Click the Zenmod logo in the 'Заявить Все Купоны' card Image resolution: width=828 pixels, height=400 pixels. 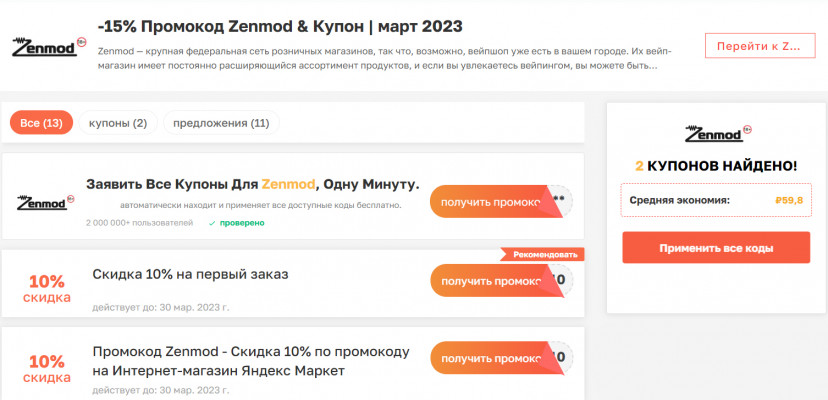tap(45, 201)
